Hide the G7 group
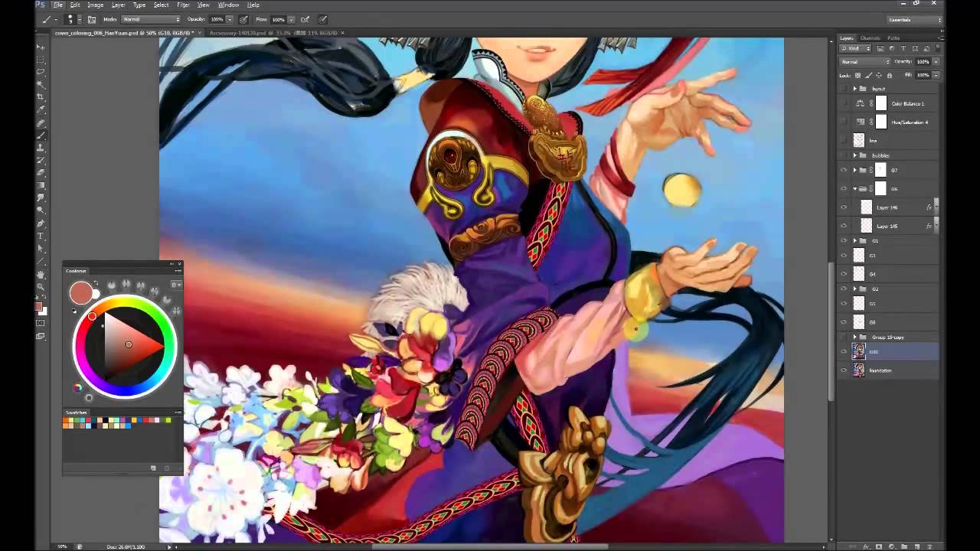980x551 pixels. (x=844, y=170)
